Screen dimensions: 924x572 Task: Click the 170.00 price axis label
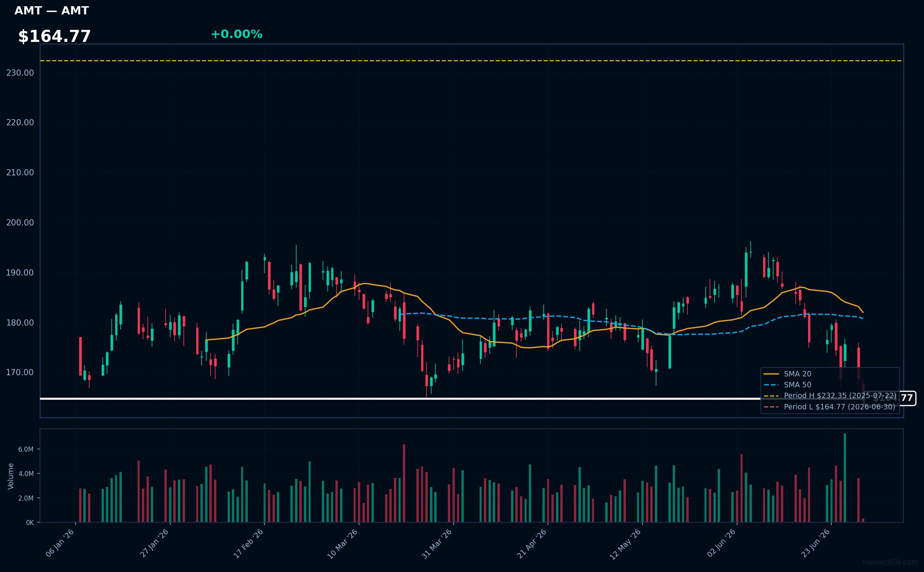coord(20,372)
